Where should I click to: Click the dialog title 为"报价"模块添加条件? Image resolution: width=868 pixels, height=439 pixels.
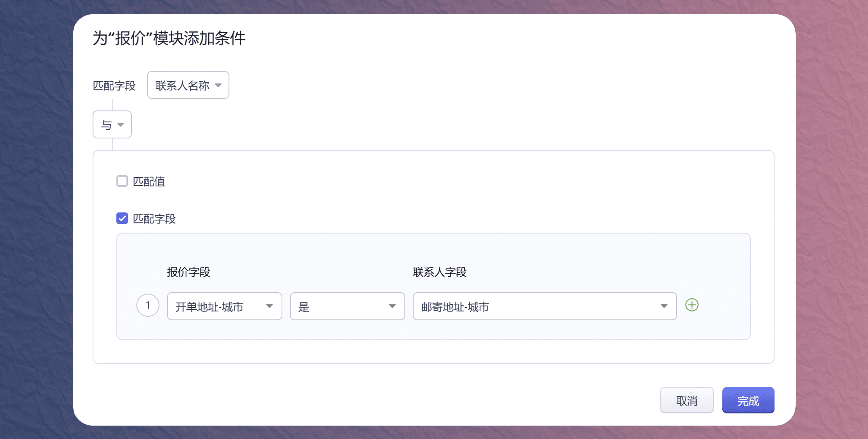click(x=169, y=38)
